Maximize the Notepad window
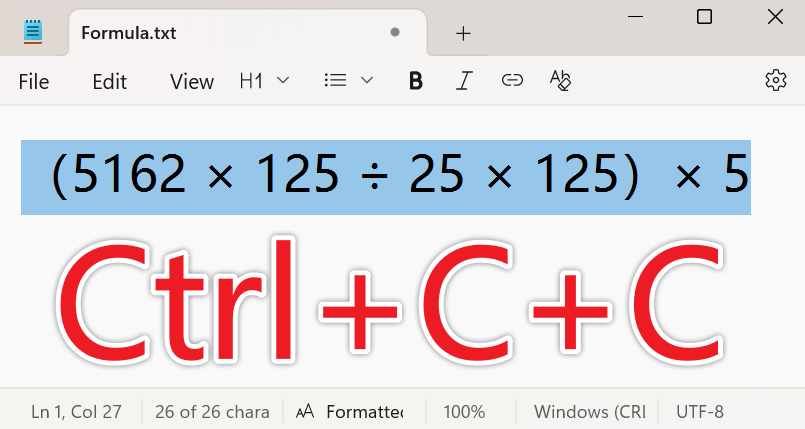 click(704, 17)
